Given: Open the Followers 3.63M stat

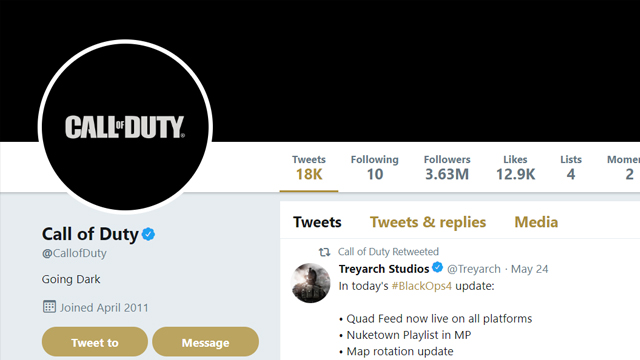Looking at the screenshot, I should pyautogui.click(x=447, y=168).
